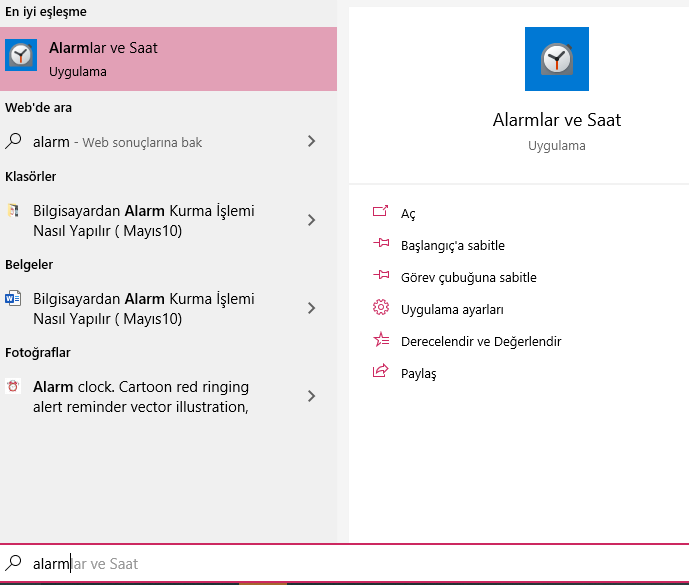Click the pin icon for Görev çubuğuna sabitle
Screen dimensions: 689x585
pos(380,276)
